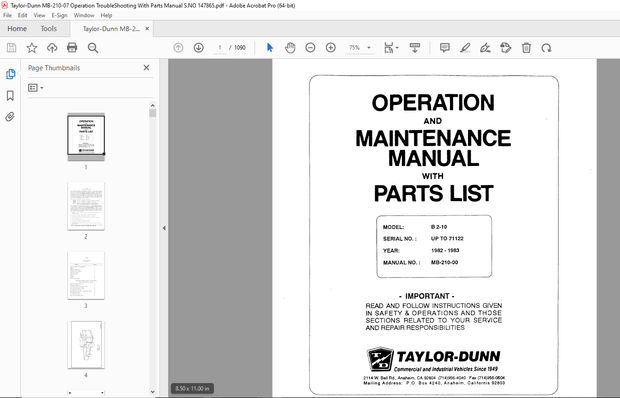Open the File menu
The width and height of the screenshot is (620, 398).
pos(8,15)
